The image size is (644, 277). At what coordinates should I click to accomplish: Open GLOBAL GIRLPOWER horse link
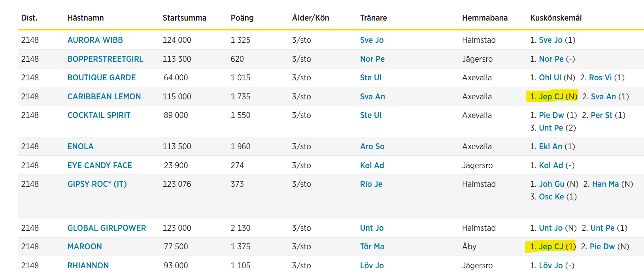(x=107, y=228)
